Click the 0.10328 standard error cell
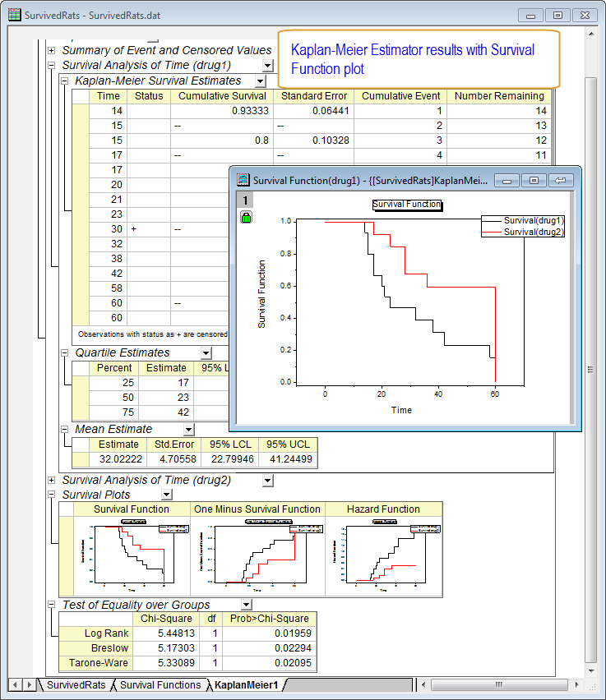606x700 pixels. [314, 140]
